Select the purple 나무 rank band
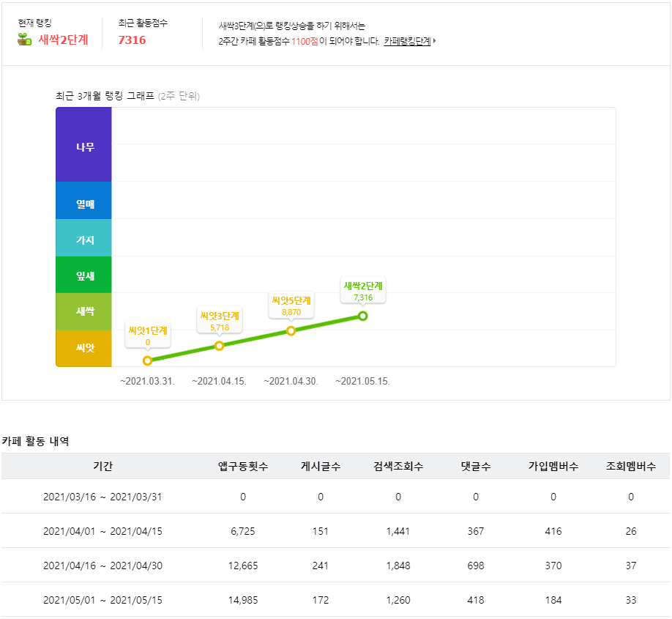Screen dimensions: 672x619 click(x=83, y=144)
